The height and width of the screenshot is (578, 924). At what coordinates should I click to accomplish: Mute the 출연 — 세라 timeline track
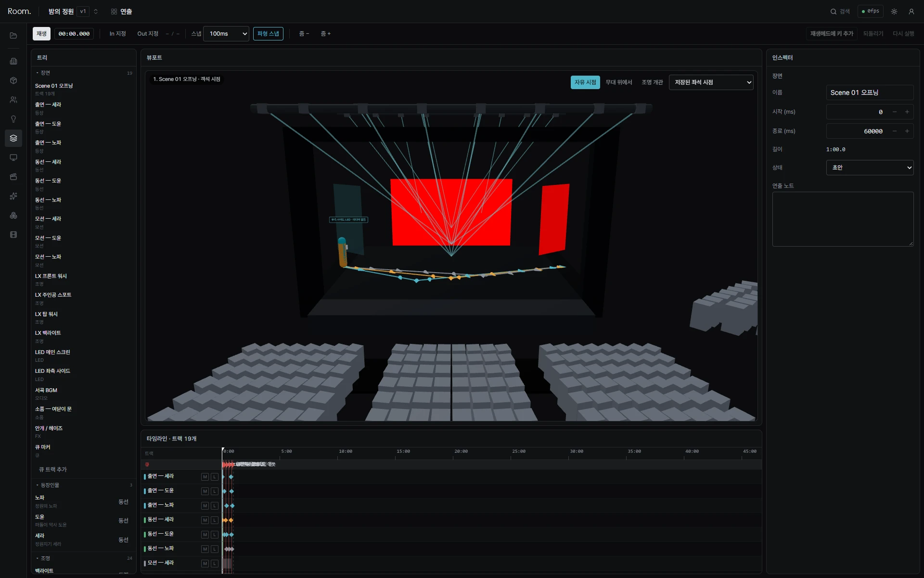tap(205, 477)
